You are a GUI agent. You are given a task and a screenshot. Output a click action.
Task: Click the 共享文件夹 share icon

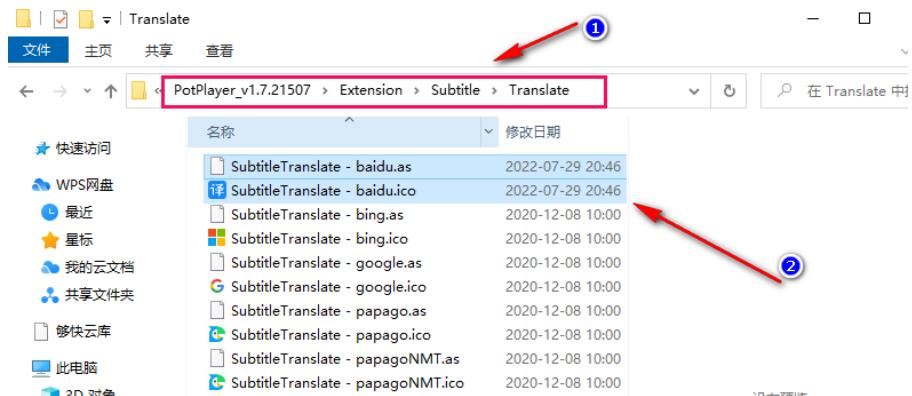(50, 295)
